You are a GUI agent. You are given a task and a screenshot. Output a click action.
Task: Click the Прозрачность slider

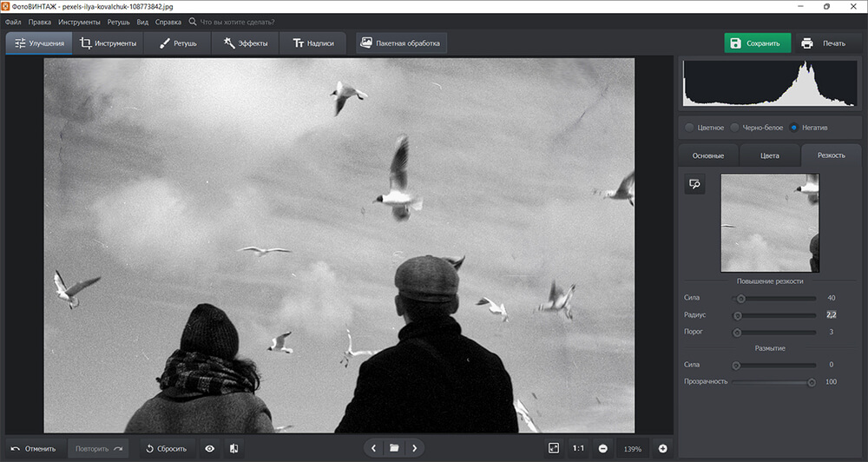coord(774,381)
